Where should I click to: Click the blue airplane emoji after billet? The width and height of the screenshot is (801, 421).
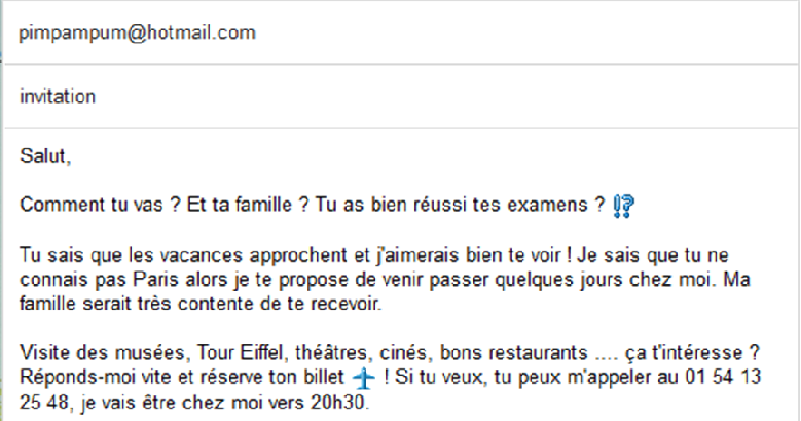[x=364, y=379]
